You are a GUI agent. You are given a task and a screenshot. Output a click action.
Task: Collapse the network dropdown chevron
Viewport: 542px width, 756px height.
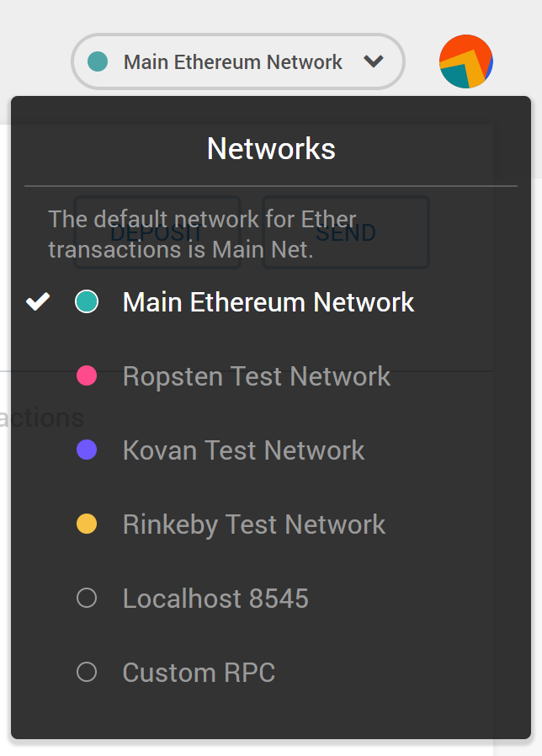374,61
